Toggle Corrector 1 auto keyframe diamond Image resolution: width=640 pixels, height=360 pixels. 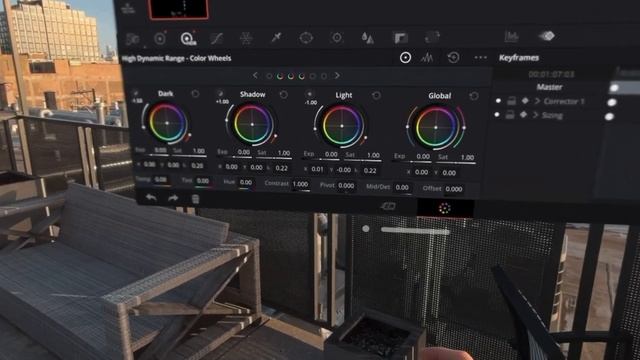(525, 101)
